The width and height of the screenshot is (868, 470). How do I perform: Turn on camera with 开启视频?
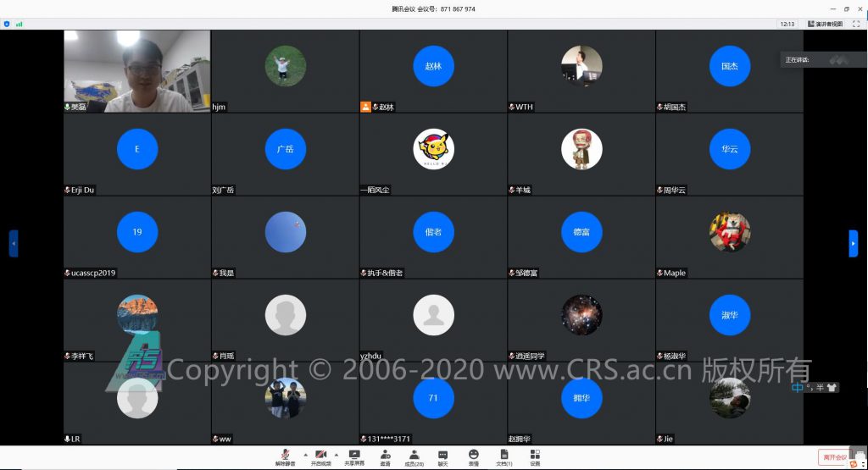coord(320,457)
